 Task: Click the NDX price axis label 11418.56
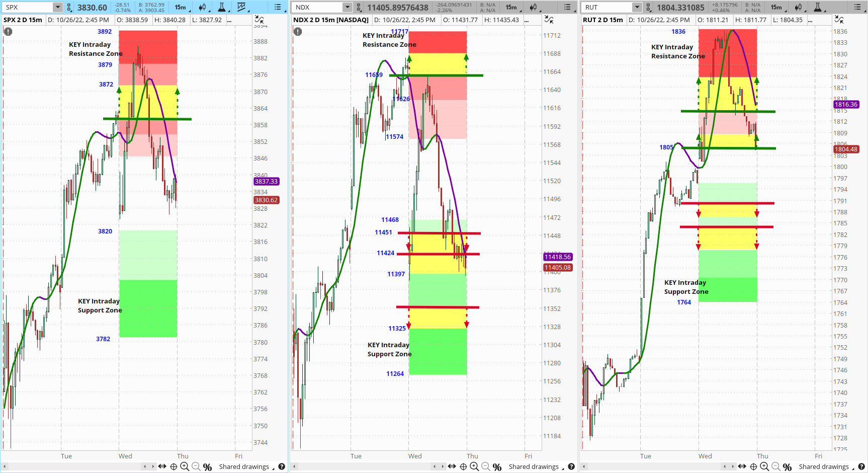pos(557,257)
